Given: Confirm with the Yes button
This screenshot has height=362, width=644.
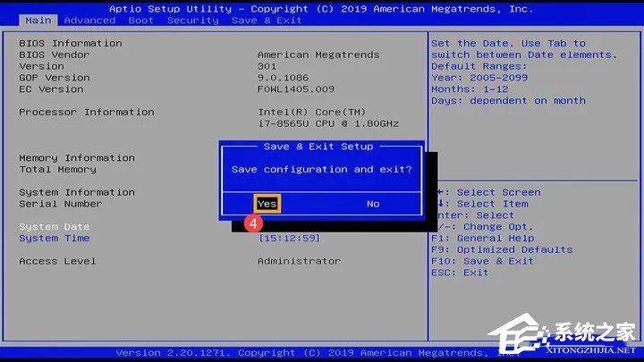Looking at the screenshot, I should [267, 204].
